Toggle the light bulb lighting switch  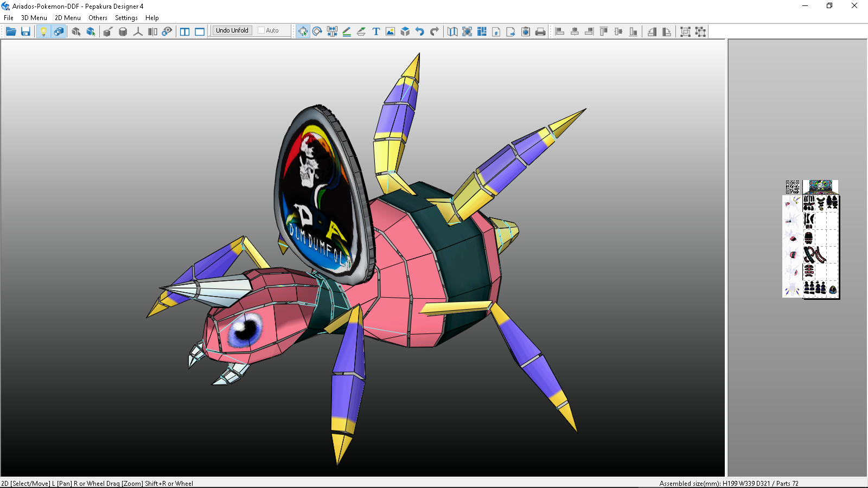(43, 31)
